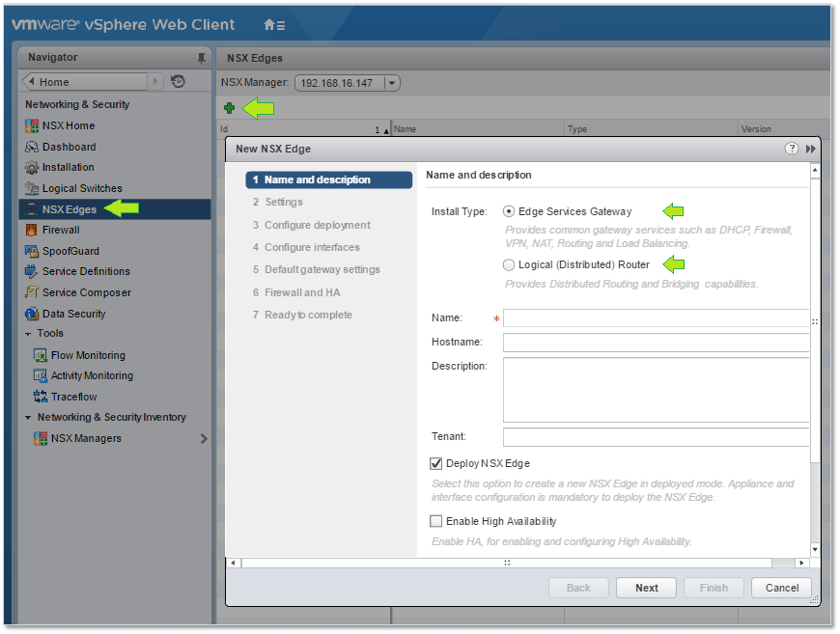Click the Firewall icon
Viewport: 840px width, 634px height.
click(x=32, y=231)
